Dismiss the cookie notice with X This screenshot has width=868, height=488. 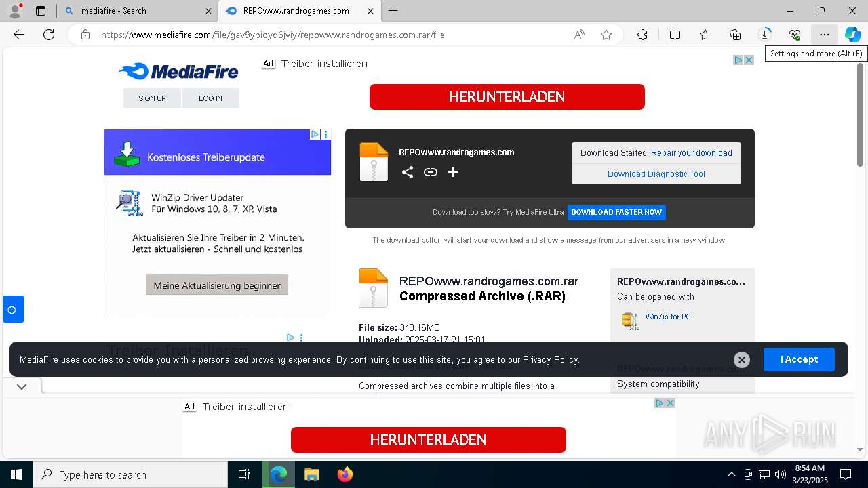coord(742,360)
